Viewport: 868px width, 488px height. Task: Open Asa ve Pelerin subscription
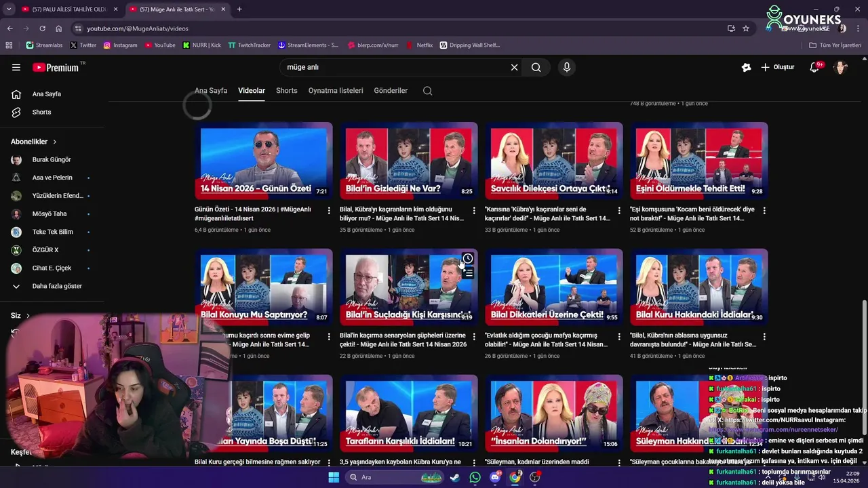(x=52, y=178)
